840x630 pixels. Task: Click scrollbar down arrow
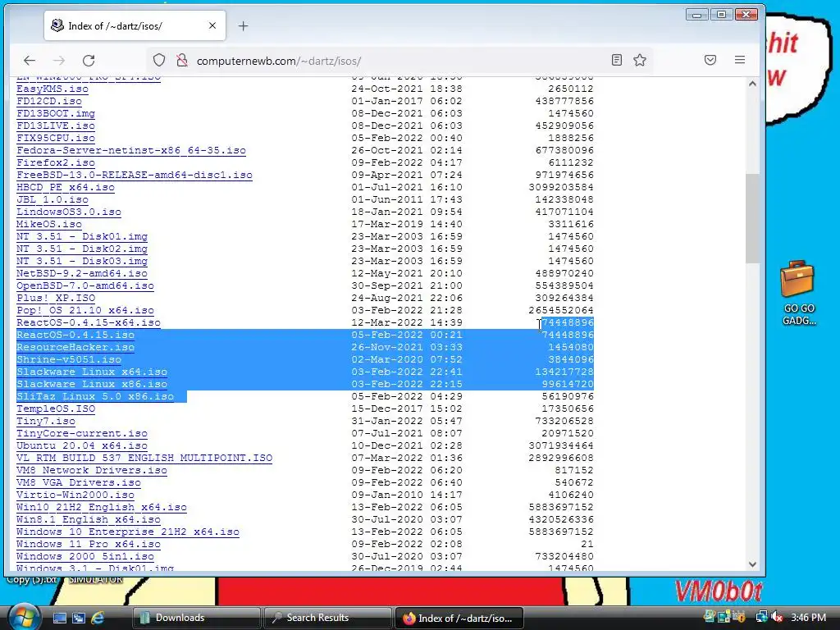point(752,564)
